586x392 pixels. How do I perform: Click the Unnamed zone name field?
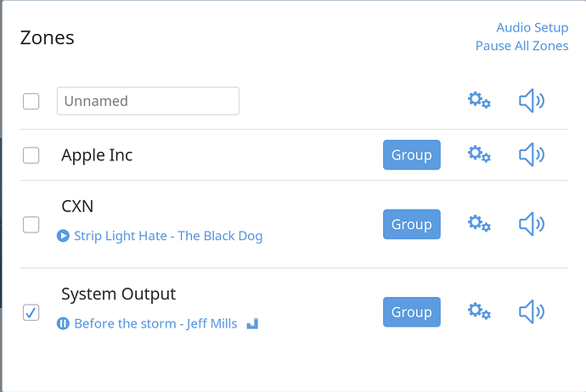[x=148, y=101]
